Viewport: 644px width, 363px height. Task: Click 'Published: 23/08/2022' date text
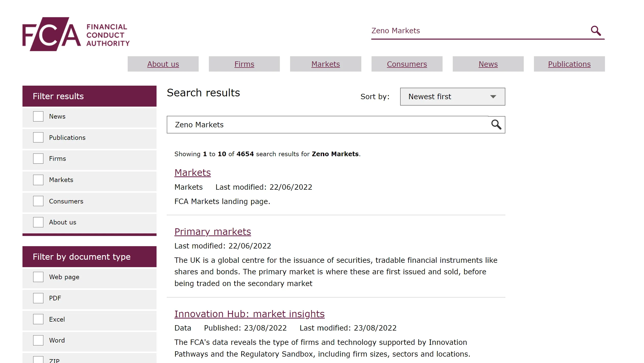click(x=245, y=328)
